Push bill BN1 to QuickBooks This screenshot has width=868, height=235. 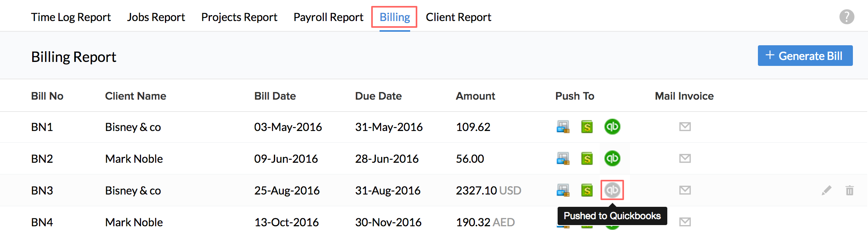pyautogui.click(x=612, y=127)
